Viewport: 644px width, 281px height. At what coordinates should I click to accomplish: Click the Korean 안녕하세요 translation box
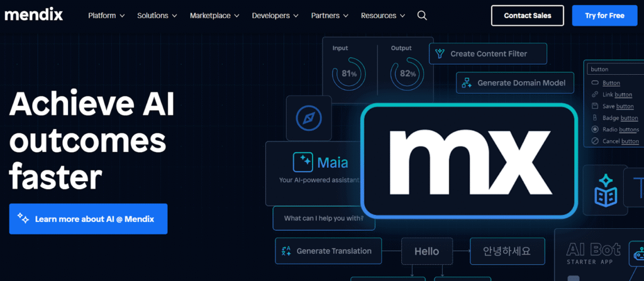[x=508, y=251]
